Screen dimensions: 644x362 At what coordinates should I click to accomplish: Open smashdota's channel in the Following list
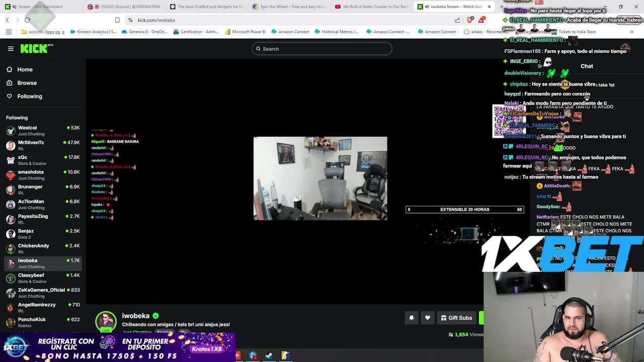click(x=43, y=175)
